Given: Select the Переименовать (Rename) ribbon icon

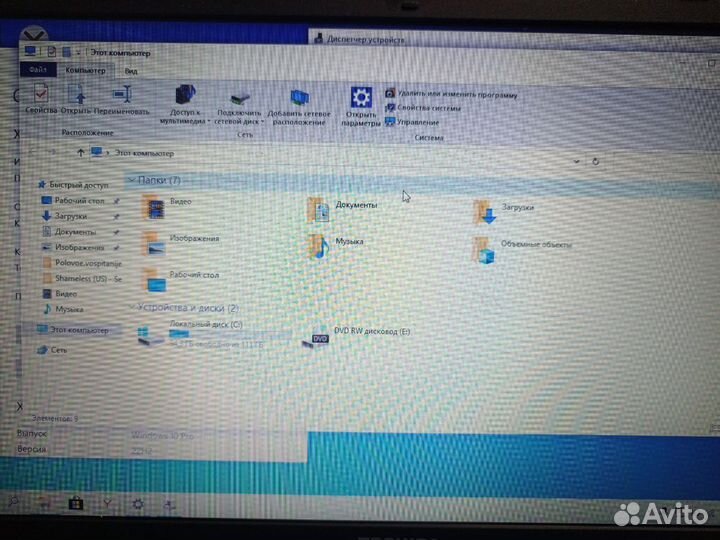Looking at the screenshot, I should 122,99.
